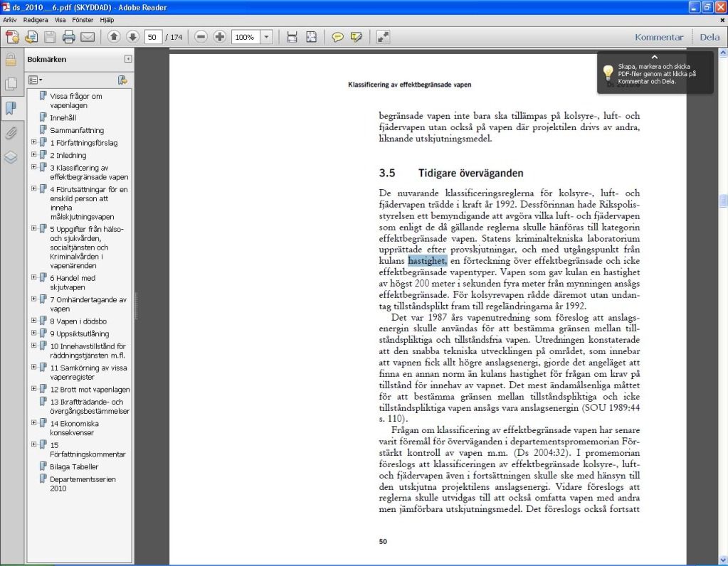728x566 pixels.
Task: Open the Layers panel icon
Action: point(11,157)
